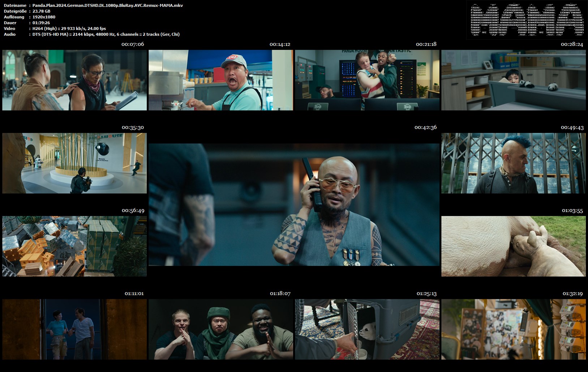Open the thumbnail at 01:25:13
588x372 pixels.
pos(367,329)
